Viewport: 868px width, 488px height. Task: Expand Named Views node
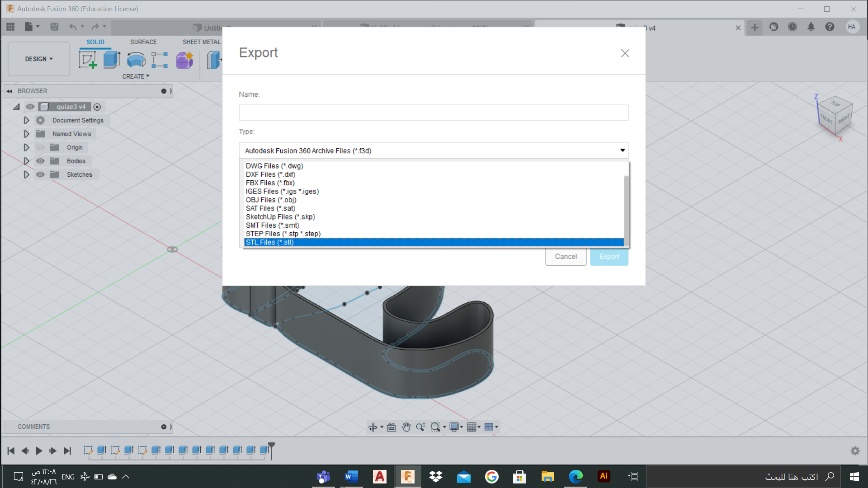(x=26, y=134)
